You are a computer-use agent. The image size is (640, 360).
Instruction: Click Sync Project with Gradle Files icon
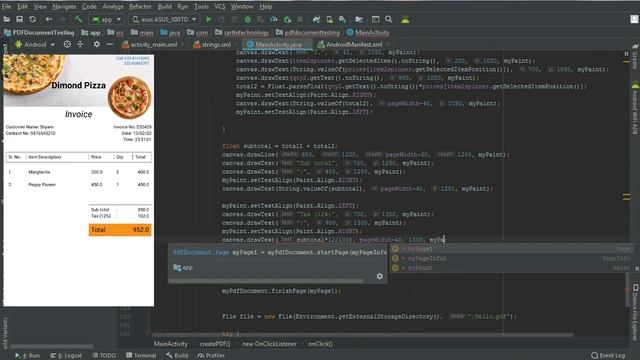pyautogui.click(x=316, y=19)
